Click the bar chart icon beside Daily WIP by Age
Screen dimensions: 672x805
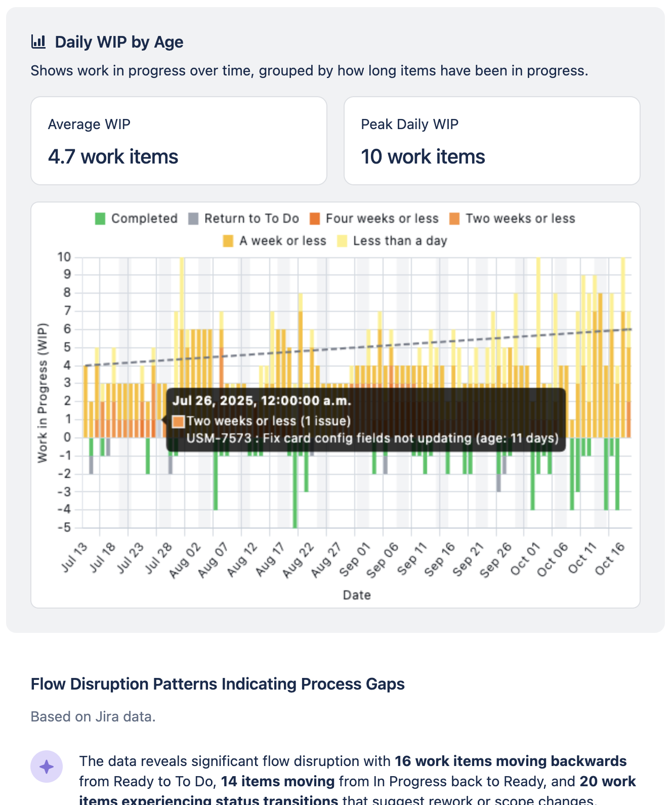point(38,42)
